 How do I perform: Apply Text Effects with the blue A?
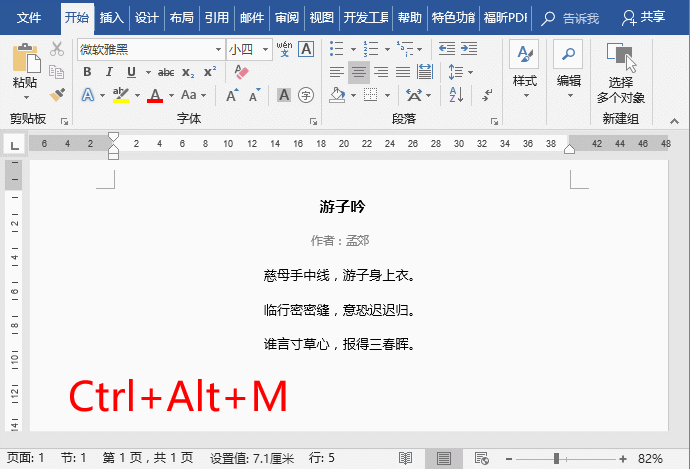pyautogui.click(x=88, y=95)
